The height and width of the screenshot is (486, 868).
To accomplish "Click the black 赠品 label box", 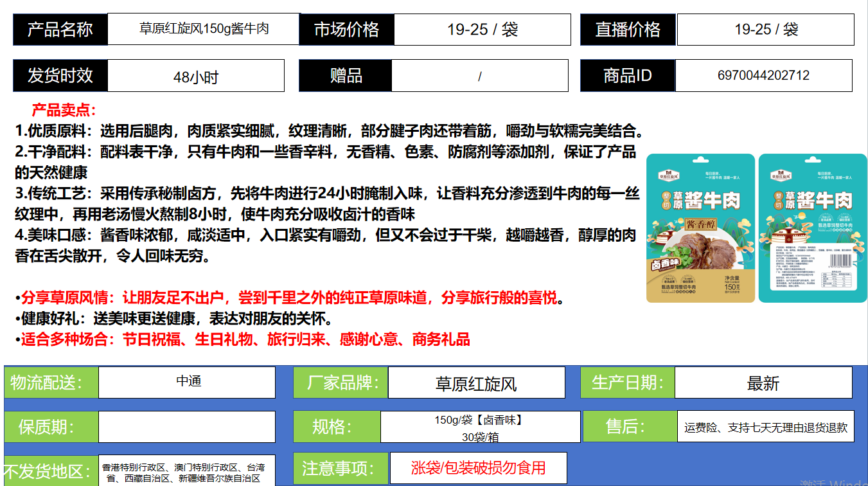I will pyautogui.click(x=345, y=76).
